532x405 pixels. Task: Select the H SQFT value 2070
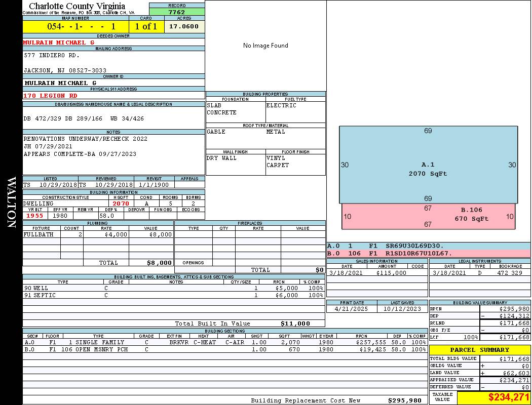point(121,204)
